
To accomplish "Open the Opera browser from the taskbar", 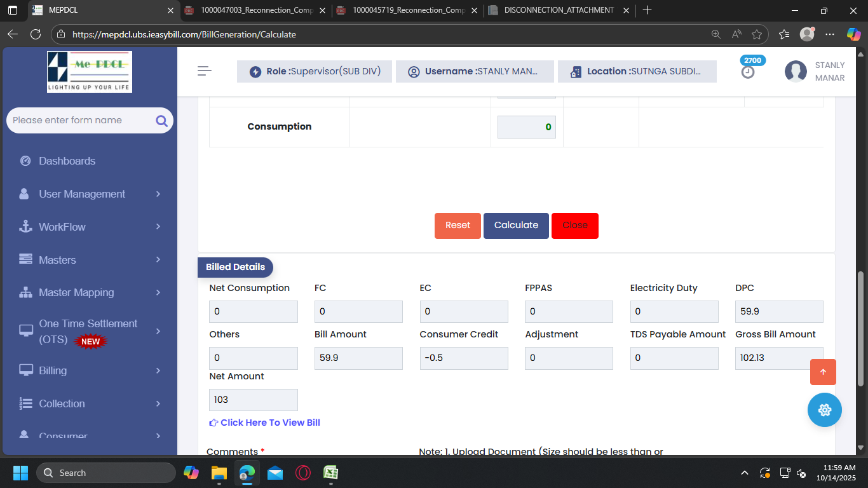I will click(x=302, y=473).
